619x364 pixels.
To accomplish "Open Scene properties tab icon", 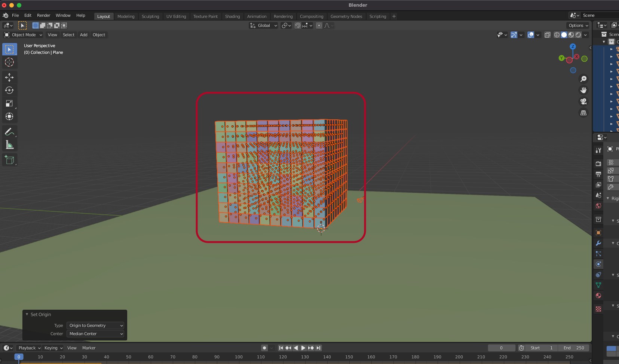I will [598, 195].
